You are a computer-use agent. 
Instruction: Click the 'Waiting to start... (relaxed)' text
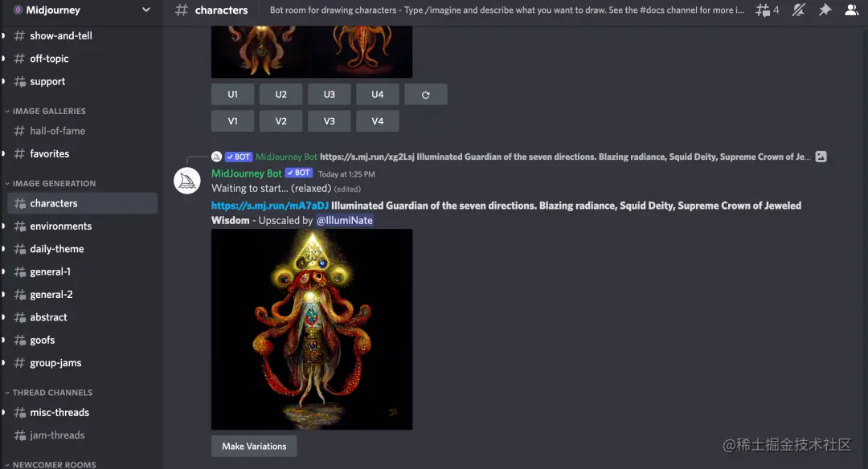[x=272, y=189]
